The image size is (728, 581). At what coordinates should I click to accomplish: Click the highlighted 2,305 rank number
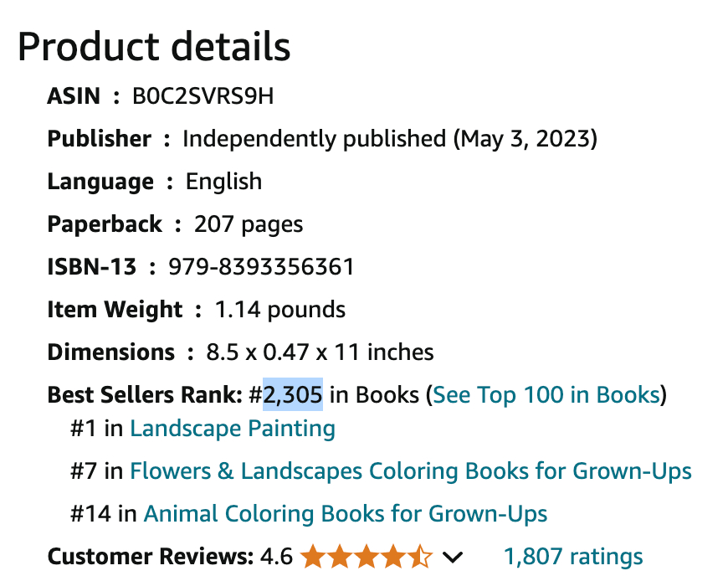293,394
